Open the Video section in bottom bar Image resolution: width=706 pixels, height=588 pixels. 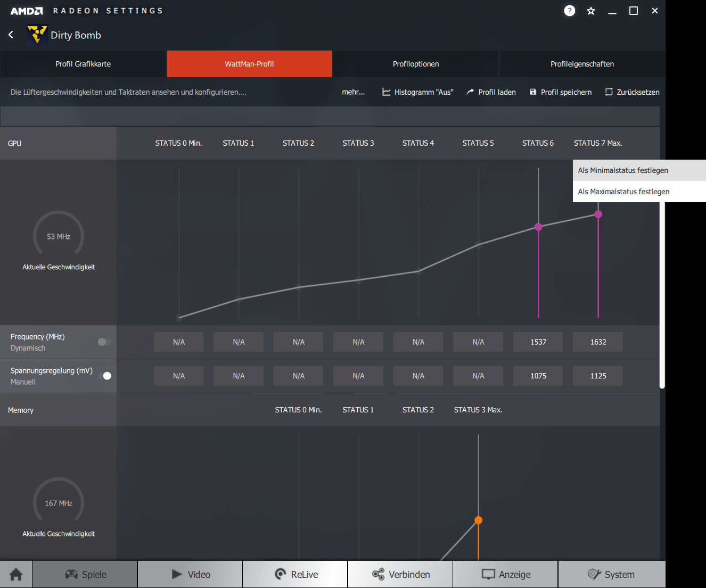click(x=191, y=574)
